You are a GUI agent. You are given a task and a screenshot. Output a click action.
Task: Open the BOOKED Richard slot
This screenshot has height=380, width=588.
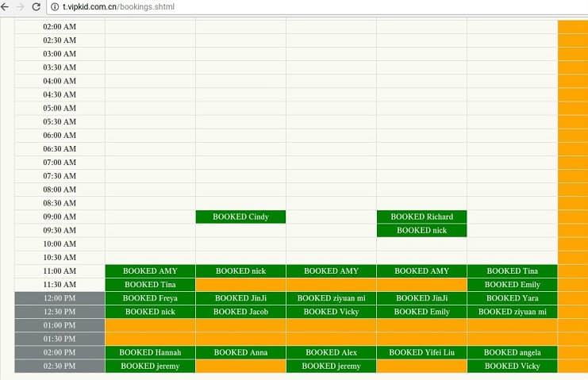click(422, 217)
